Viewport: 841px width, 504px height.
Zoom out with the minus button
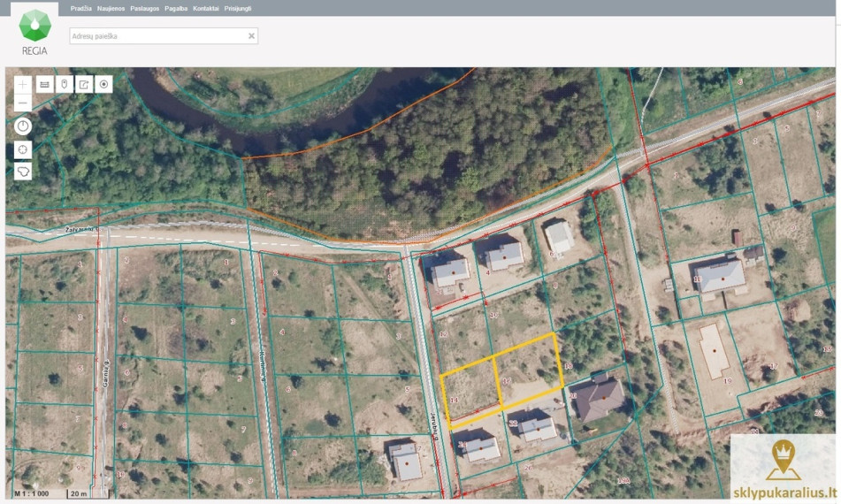tap(22, 103)
